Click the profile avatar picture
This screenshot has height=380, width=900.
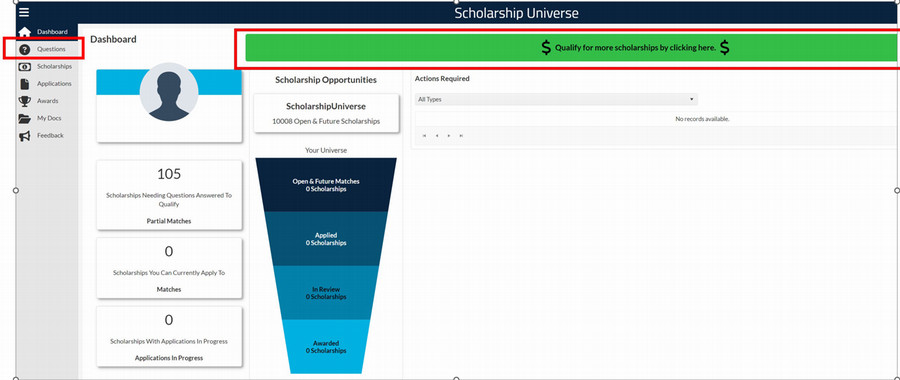[169, 92]
